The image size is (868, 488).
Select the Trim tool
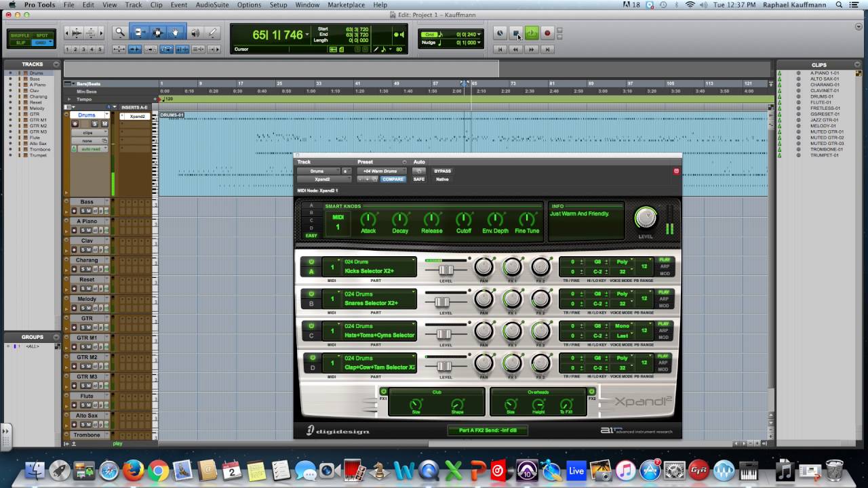[x=139, y=33]
